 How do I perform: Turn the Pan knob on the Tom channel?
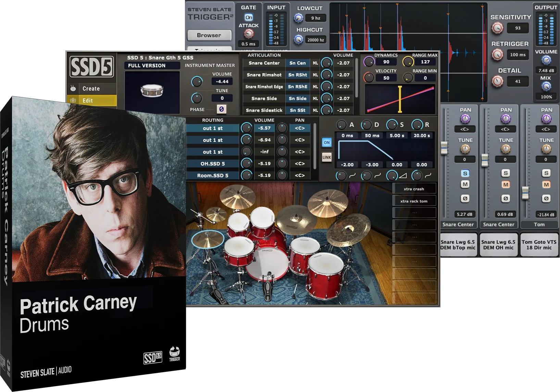pyautogui.click(x=546, y=119)
